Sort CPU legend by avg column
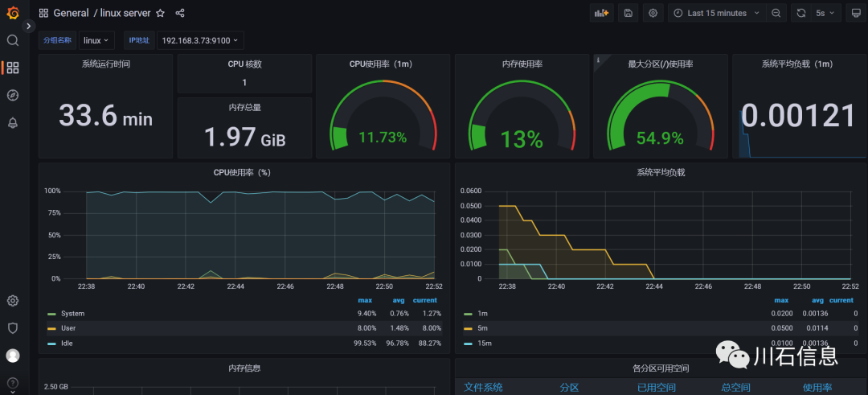The height and width of the screenshot is (395, 868). pyautogui.click(x=398, y=300)
